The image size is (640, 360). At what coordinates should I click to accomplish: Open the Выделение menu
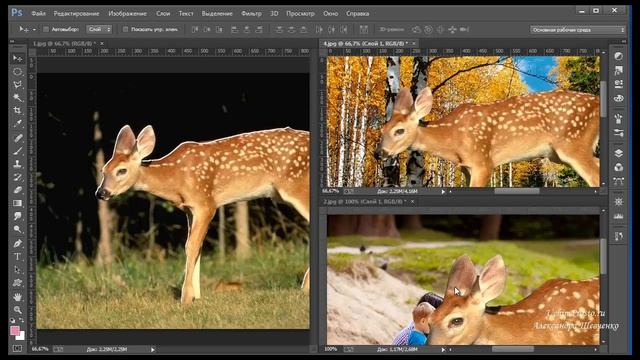coord(217,13)
